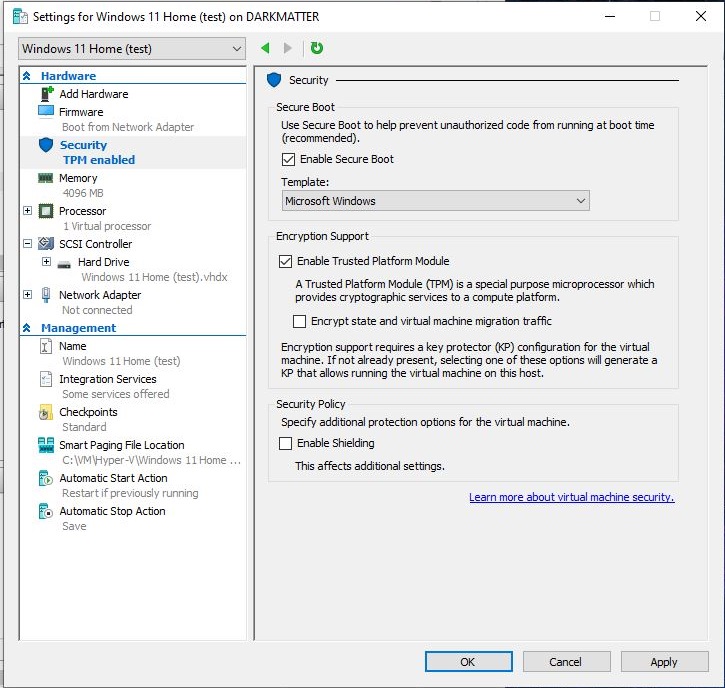Toggle Enable Trusted Platform Module checkbox

287,261
